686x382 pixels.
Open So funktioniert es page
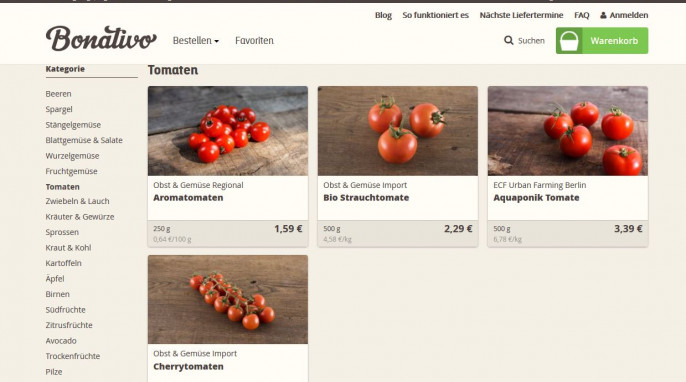(x=435, y=15)
